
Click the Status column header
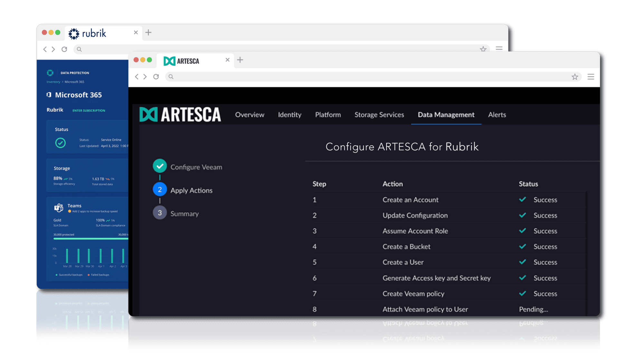coord(528,184)
